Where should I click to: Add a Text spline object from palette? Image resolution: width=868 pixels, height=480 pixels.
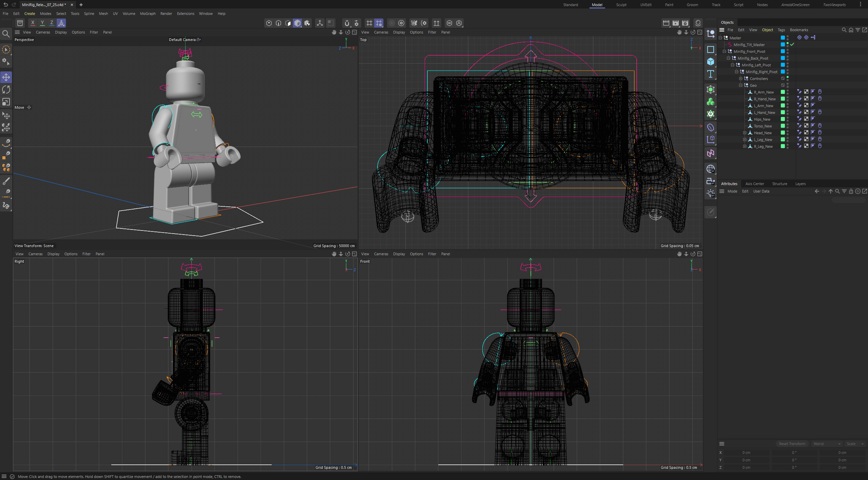(x=710, y=74)
